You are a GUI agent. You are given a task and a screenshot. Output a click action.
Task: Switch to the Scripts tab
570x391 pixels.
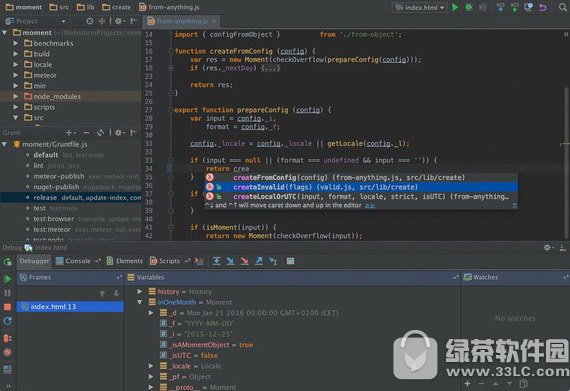click(170, 261)
